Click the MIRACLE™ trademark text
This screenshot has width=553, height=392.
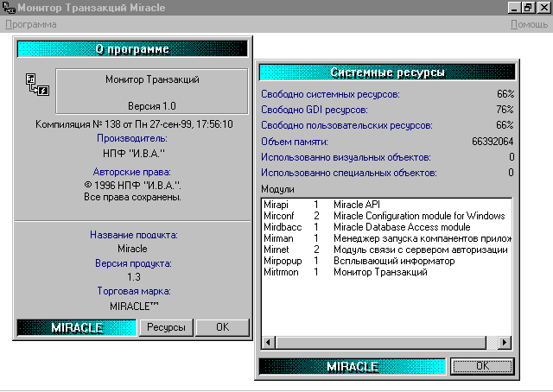pyautogui.click(x=134, y=306)
